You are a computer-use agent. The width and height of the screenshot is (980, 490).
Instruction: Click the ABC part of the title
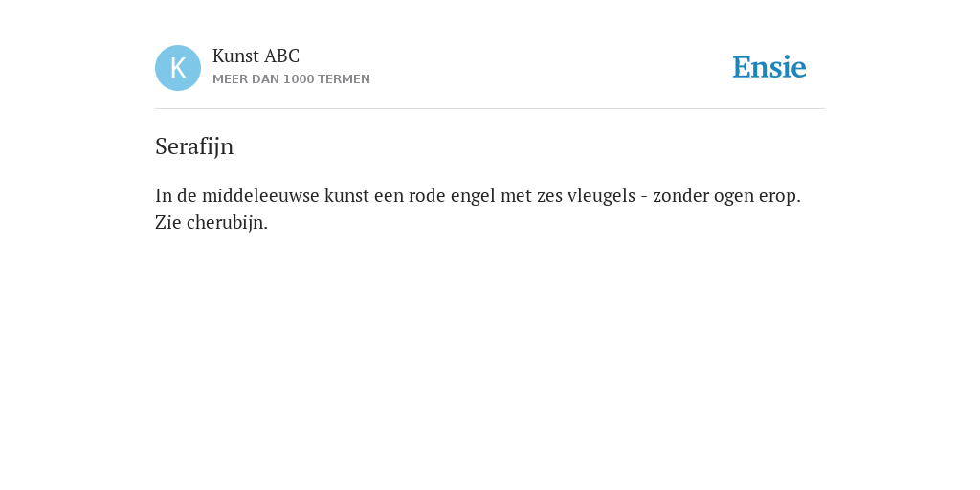[282, 56]
